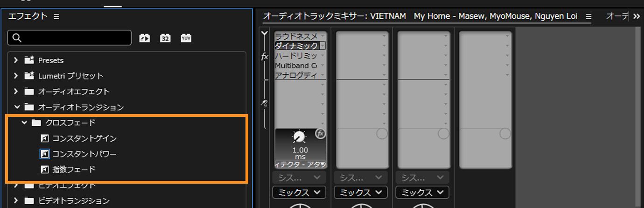Screen dimensions: 644x208
Task: Select the アナログディ effect slot
Action: [296, 75]
